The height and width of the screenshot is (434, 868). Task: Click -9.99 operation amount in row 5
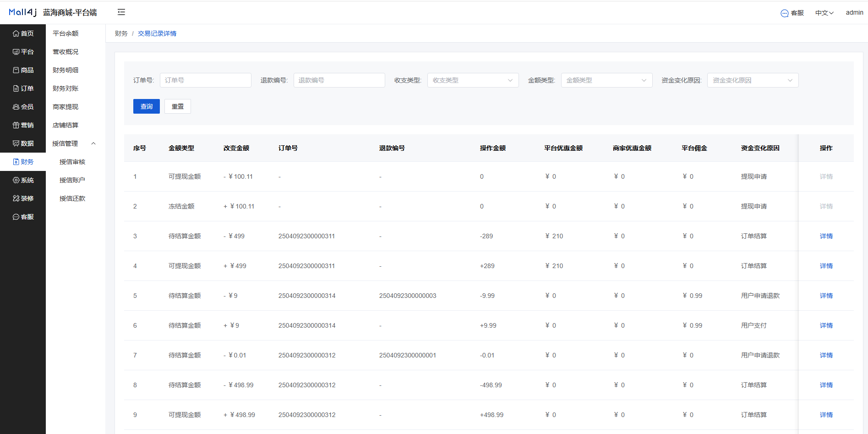[487, 296]
